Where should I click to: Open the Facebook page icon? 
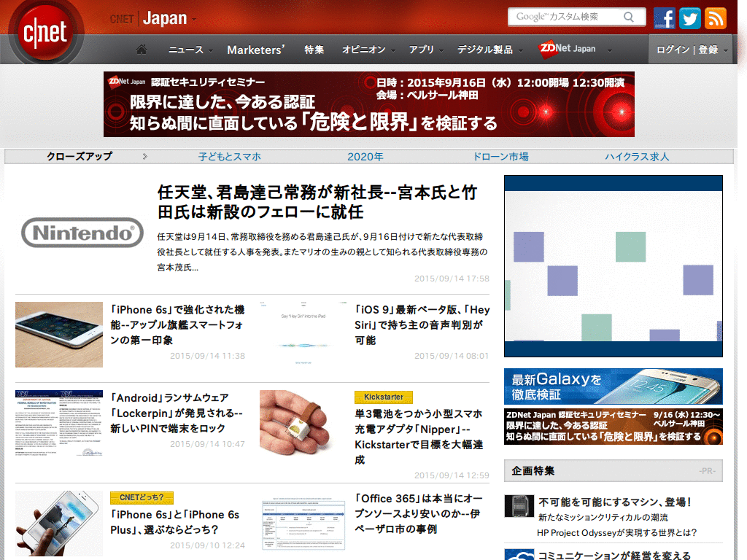tap(664, 18)
